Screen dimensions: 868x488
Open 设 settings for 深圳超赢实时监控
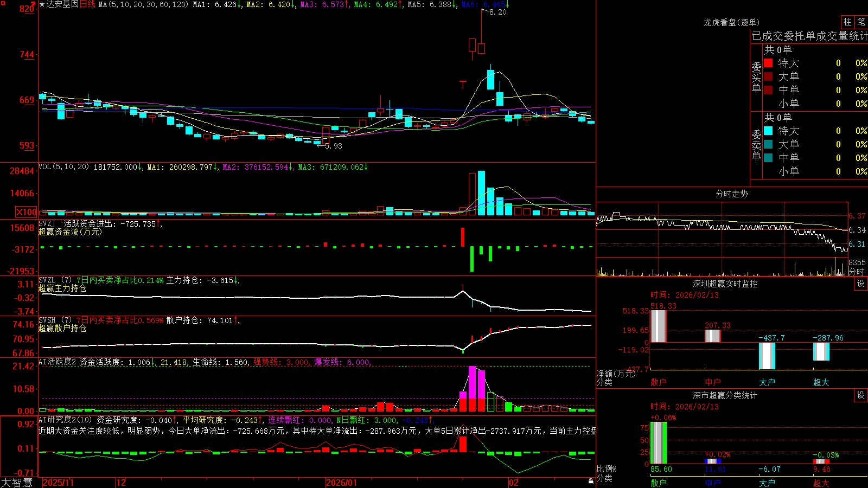[861, 284]
